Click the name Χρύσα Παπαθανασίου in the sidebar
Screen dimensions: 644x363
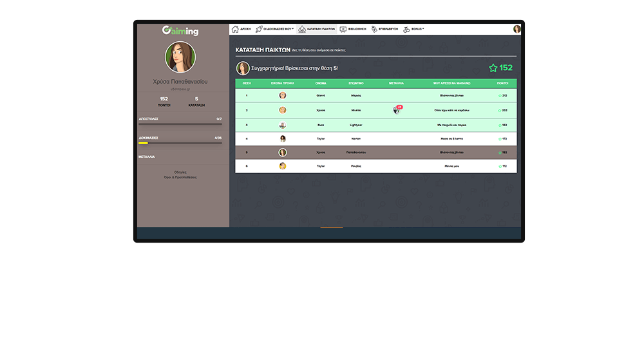point(180,82)
